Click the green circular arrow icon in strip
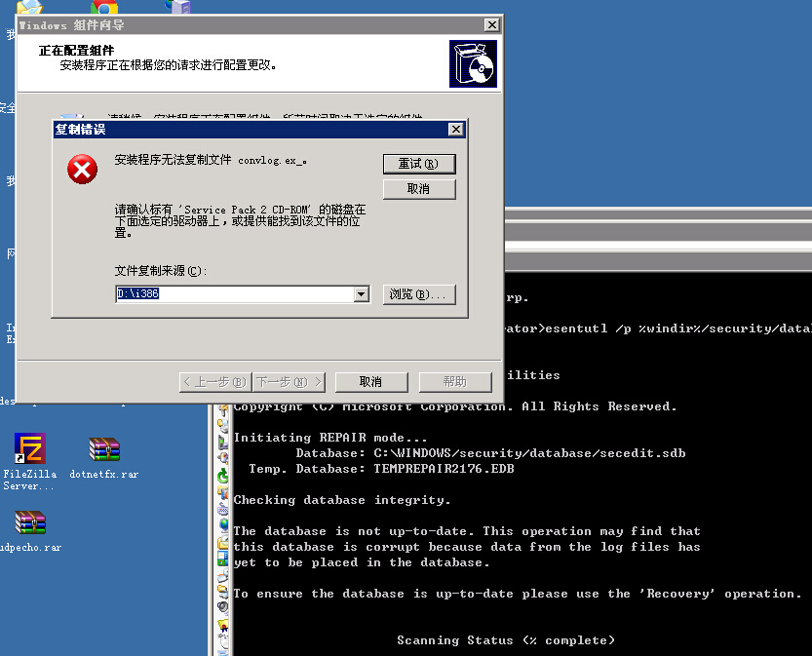Image resolution: width=812 pixels, height=656 pixels. pos(222,476)
